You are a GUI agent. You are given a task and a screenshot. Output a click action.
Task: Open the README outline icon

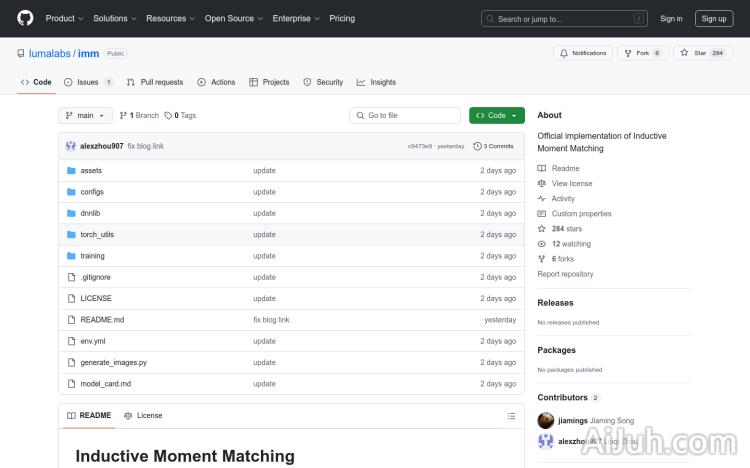(x=511, y=415)
